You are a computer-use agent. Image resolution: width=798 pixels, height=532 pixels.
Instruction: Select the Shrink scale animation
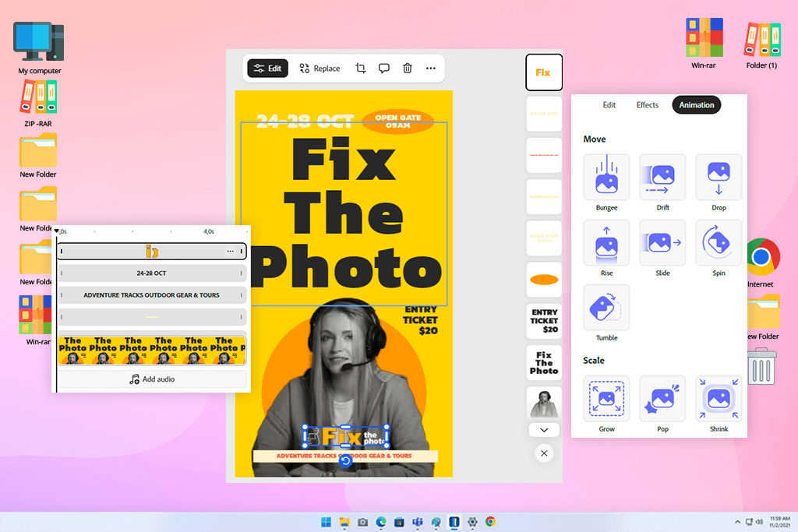718,399
